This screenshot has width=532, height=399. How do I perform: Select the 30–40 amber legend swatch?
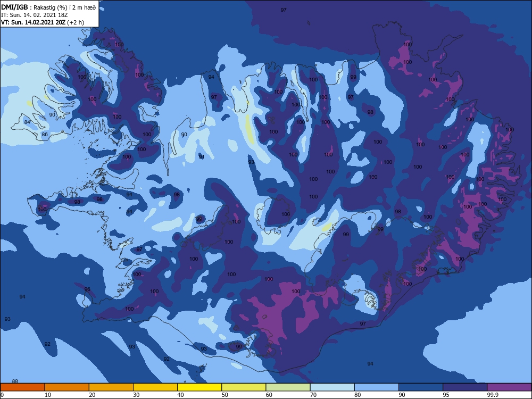tap(155, 387)
